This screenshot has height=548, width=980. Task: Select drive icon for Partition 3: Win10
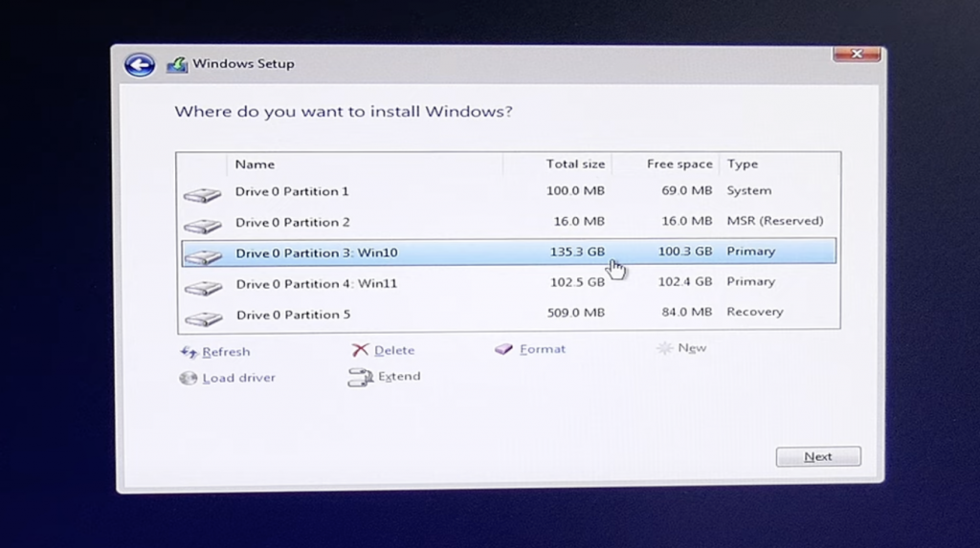tap(203, 256)
